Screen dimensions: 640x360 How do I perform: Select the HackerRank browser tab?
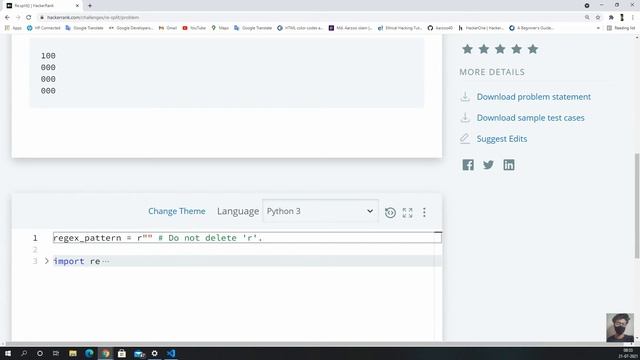41,6
